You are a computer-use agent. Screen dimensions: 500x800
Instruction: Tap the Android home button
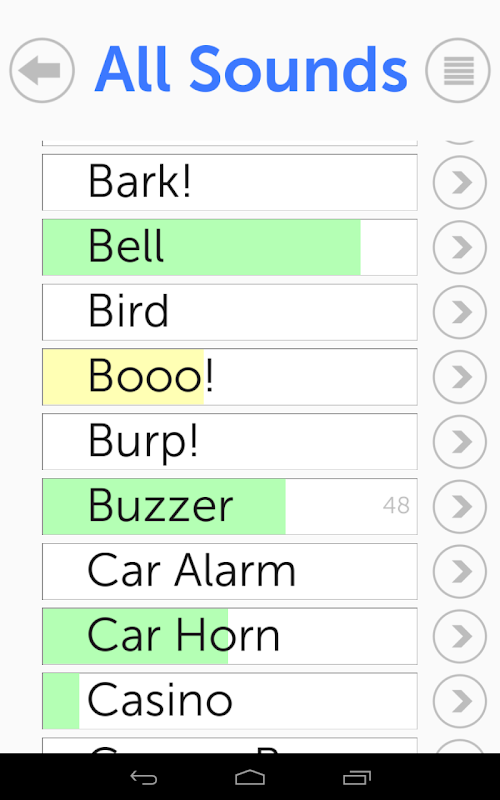pos(250,778)
